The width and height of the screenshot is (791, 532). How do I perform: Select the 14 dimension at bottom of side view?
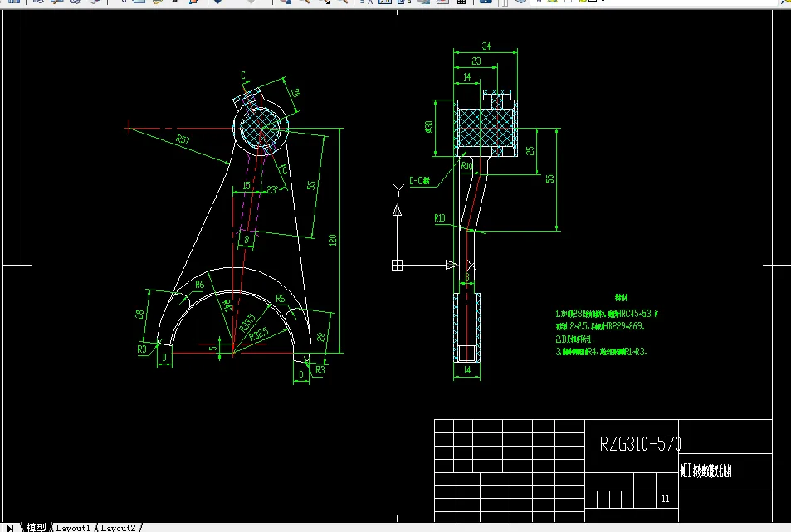[x=467, y=369]
